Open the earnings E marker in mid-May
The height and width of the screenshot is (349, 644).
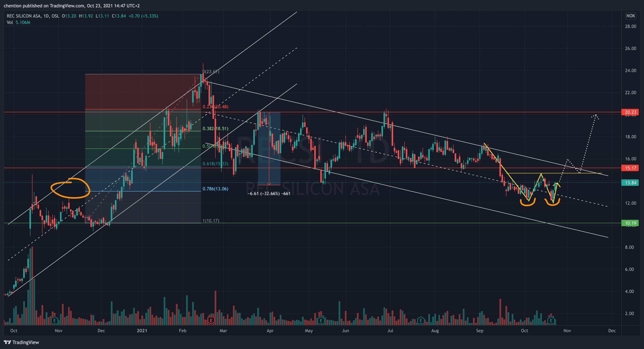pos(321,321)
